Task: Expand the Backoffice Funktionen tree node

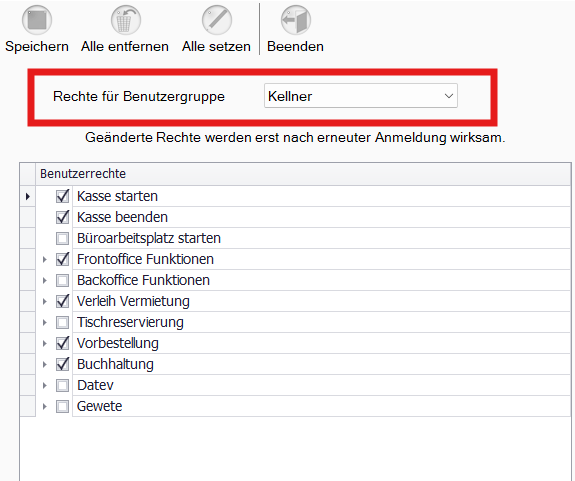Action: (x=45, y=280)
